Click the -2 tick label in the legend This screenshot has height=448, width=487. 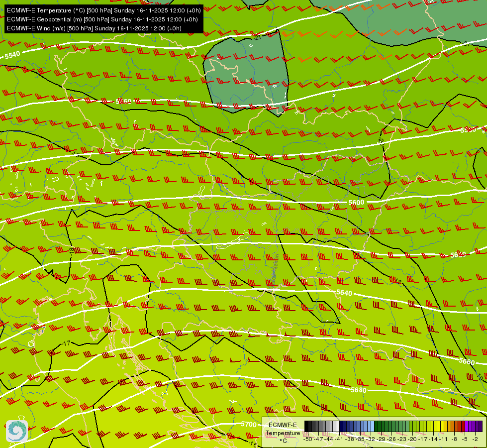pyautogui.click(x=475, y=440)
